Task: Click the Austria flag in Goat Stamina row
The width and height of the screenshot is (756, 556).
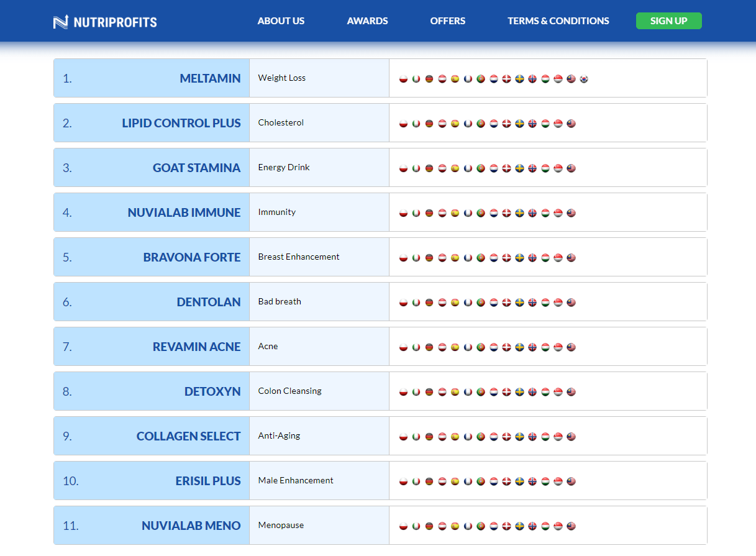Action: (442, 168)
